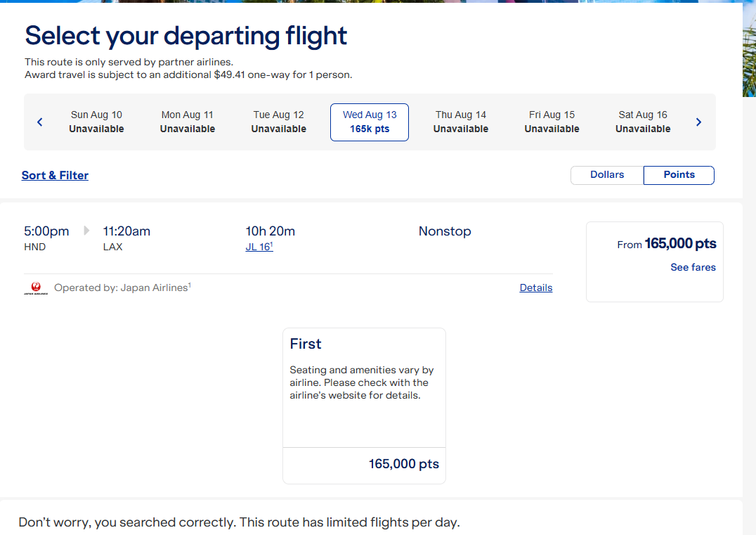
Task: Go to next week of dates
Action: 698,122
